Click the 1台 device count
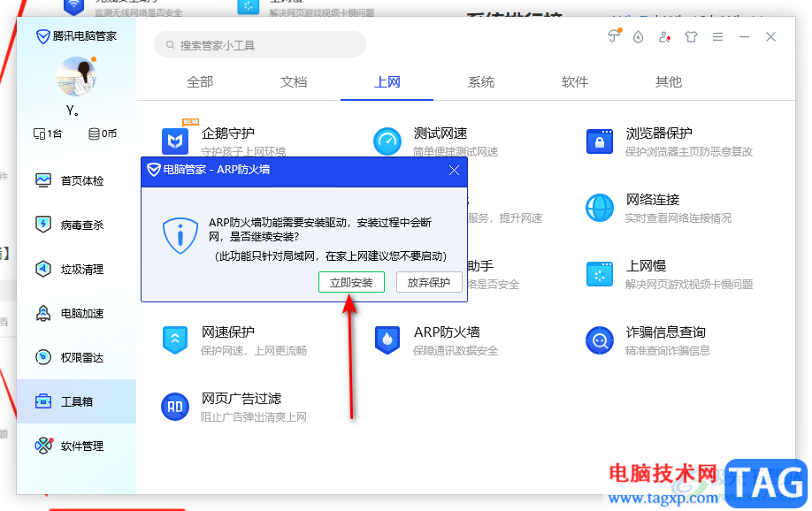The width and height of the screenshot is (812, 511). (x=48, y=133)
